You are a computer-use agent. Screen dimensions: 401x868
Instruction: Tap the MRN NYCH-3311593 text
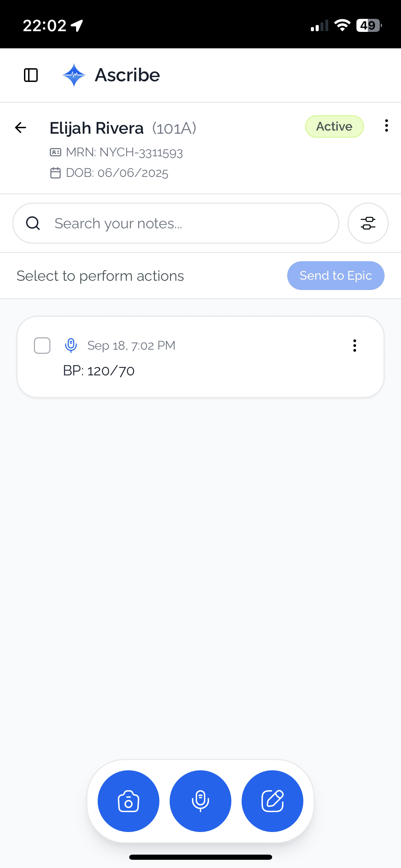(124, 152)
